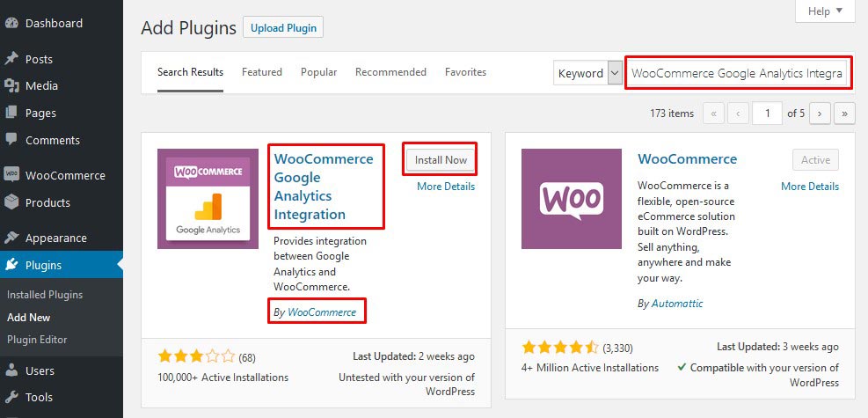Click the '173 items' count text
The height and width of the screenshot is (418, 868).
coord(672,114)
